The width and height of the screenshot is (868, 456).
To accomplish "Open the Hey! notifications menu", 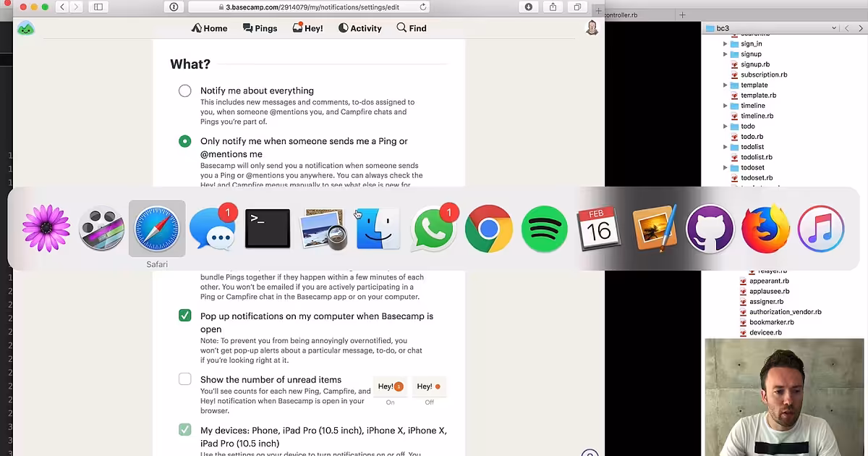I will pyautogui.click(x=308, y=28).
